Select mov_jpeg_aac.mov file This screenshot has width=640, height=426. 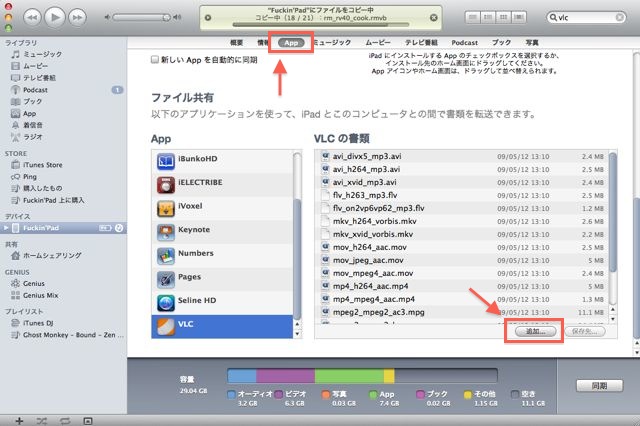coord(462,260)
